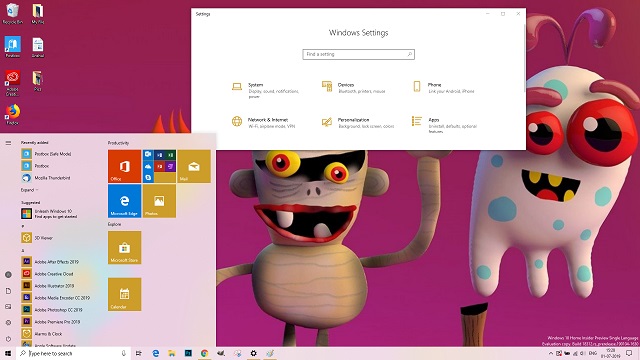
Task: Click the Settings window scrollbar
Action: click(524, 57)
